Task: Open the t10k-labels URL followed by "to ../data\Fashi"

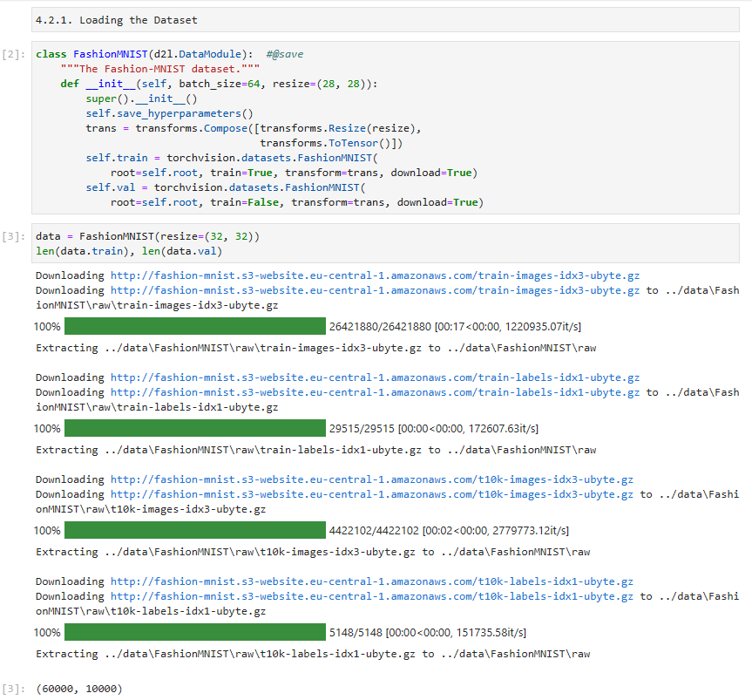Action: [x=372, y=596]
